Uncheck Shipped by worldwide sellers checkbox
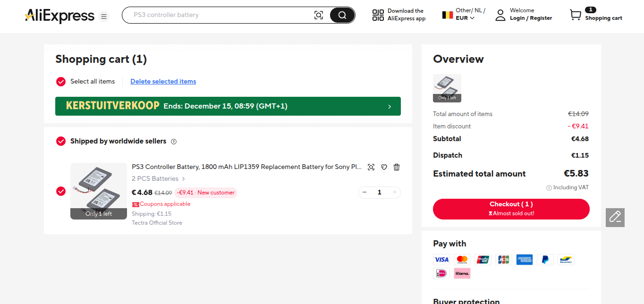The height and width of the screenshot is (304, 644). [61, 141]
